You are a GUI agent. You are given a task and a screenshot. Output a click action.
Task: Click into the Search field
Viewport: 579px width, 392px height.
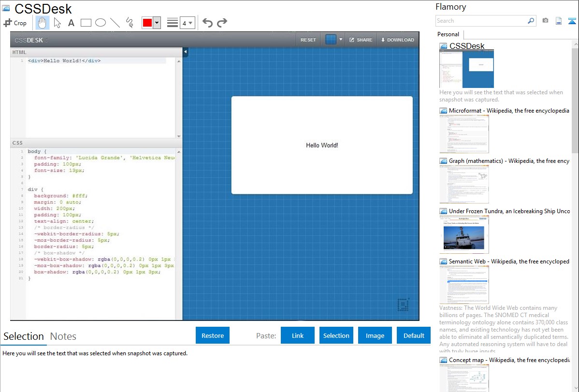click(x=481, y=21)
